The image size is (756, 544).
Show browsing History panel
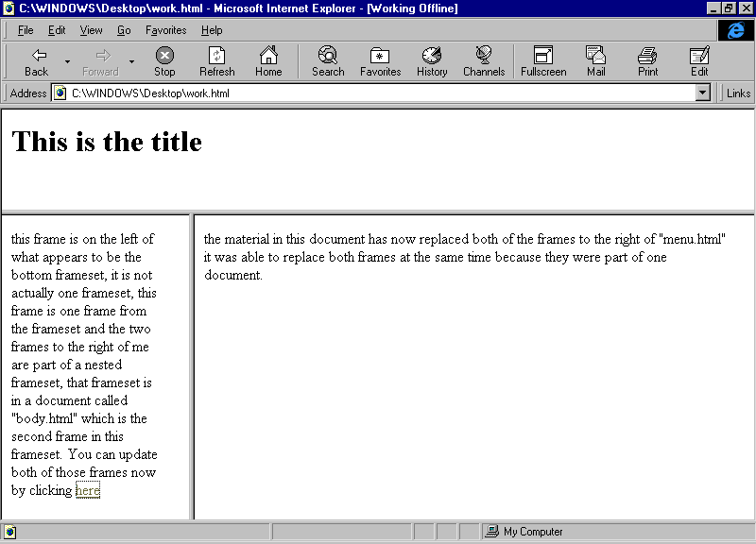click(x=432, y=61)
